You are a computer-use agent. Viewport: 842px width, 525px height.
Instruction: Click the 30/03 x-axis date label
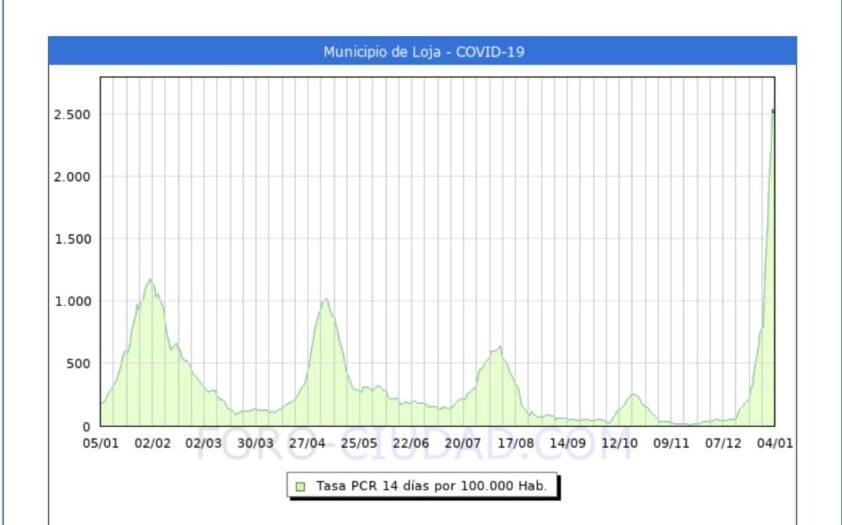click(256, 442)
